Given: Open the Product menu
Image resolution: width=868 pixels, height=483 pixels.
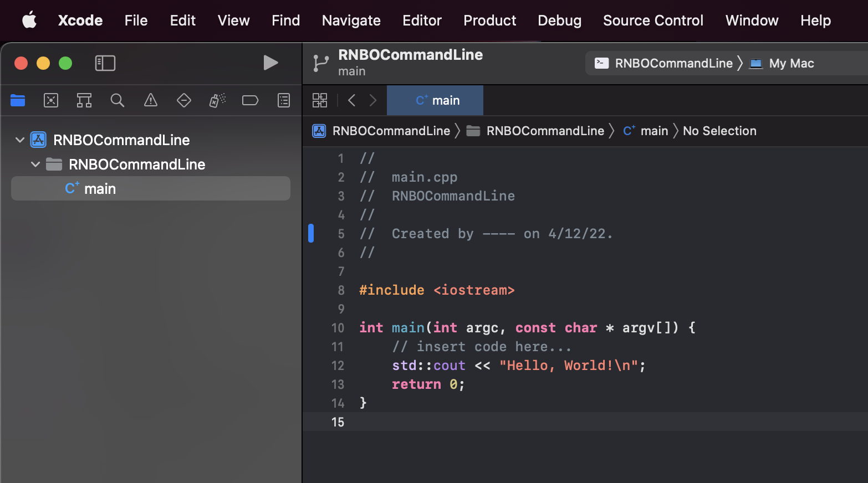Looking at the screenshot, I should 489,20.
